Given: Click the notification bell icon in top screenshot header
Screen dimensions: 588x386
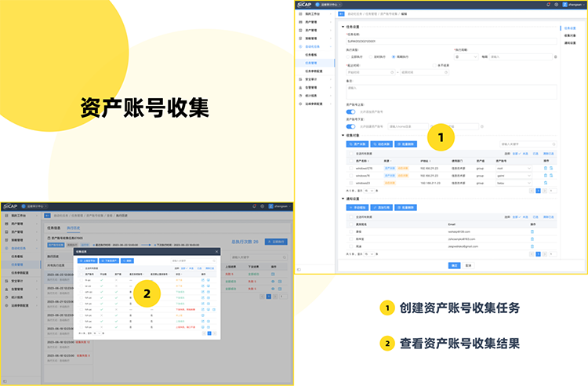Looking at the screenshot, I should (x=547, y=5).
